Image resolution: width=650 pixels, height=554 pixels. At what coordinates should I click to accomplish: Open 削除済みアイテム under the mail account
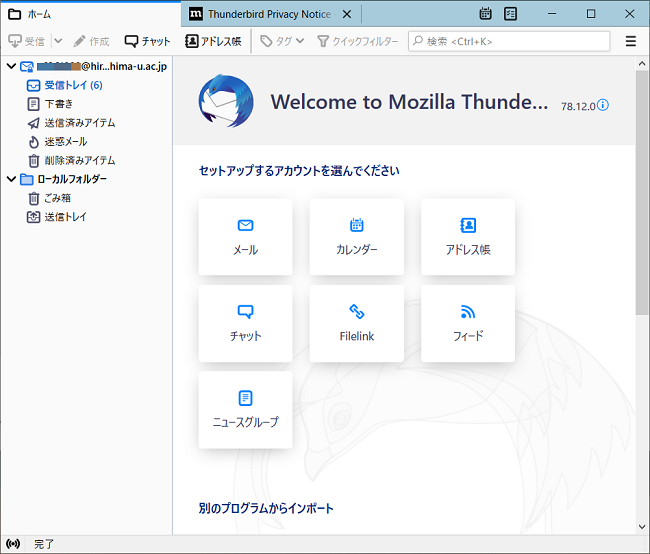(71, 160)
